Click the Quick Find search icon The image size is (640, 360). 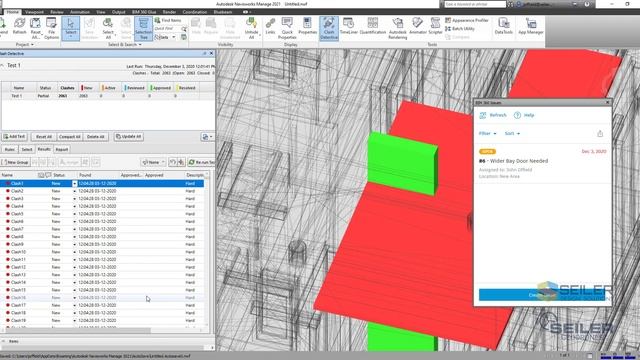click(x=184, y=29)
